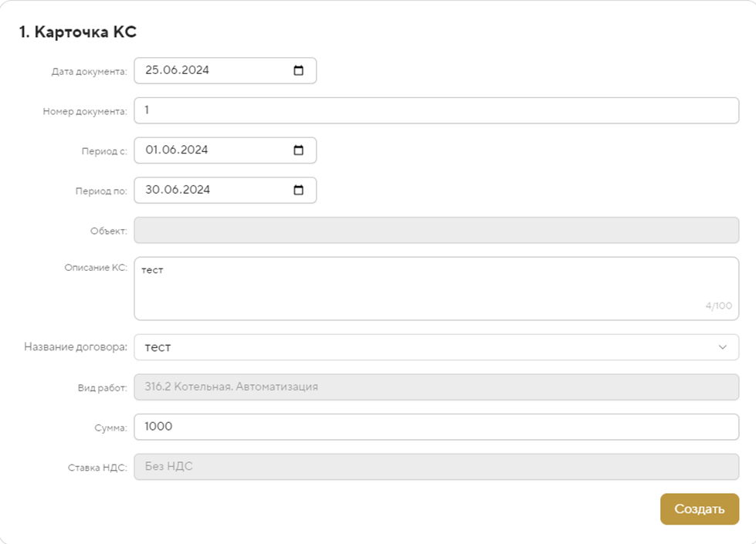Click the 'Название договора:' label
Screen dimensions: 756x544
(x=76, y=347)
